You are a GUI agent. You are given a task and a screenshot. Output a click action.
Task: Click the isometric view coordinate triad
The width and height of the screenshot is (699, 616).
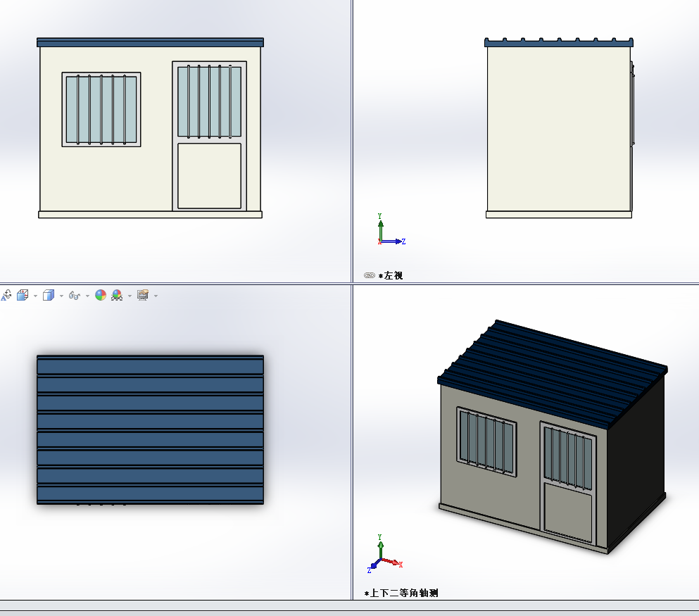[x=385, y=554]
